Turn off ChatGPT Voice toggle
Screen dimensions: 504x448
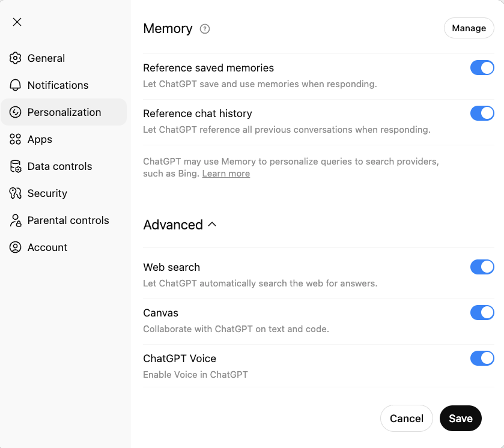pyautogui.click(x=482, y=359)
